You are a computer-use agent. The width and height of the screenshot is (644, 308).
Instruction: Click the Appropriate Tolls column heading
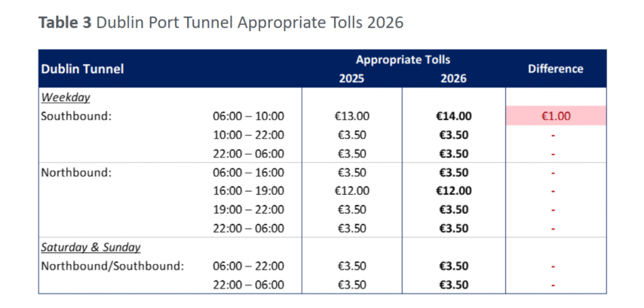click(x=403, y=60)
